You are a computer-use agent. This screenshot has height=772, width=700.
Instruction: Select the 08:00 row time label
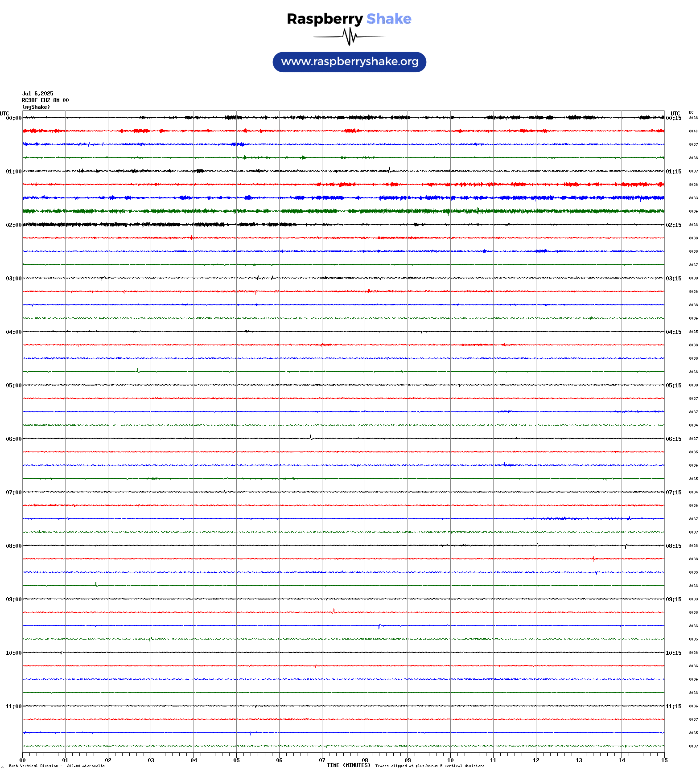click(x=14, y=546)
